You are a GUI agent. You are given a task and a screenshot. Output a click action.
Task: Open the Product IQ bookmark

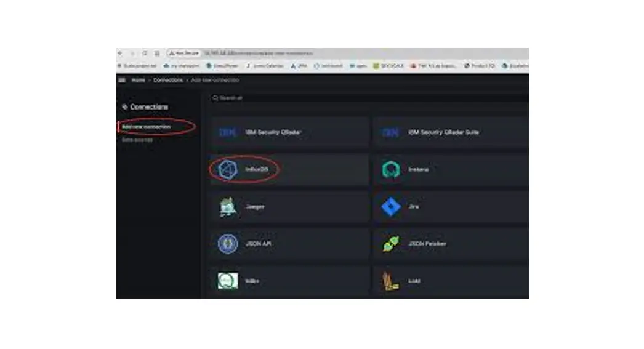[479, 66]
